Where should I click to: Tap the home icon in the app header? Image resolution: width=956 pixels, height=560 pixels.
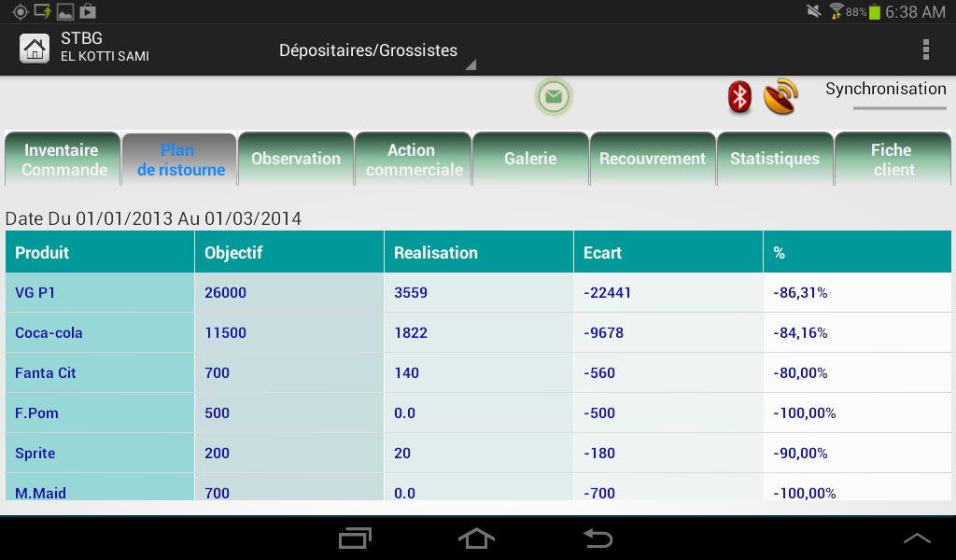pos(35,49)
